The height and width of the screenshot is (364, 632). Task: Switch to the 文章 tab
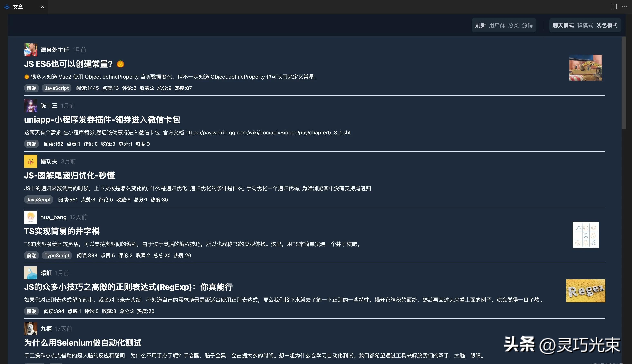point(18,7)
